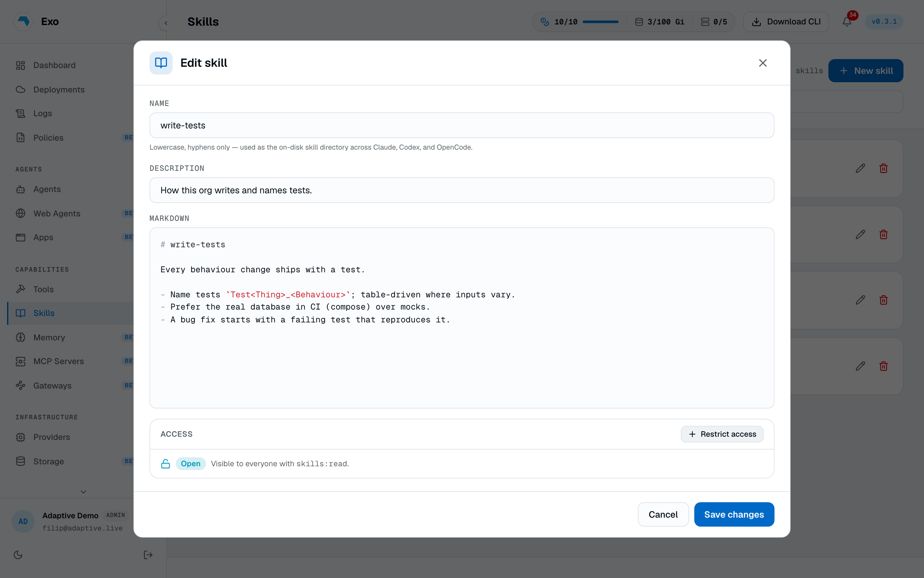Viewport: 924px width, 578px height.
Task: Click the fourth skill's trash icon
Action: tap(883, 366)
